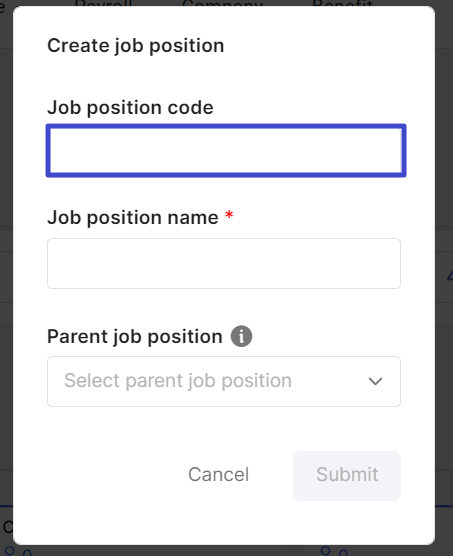Click the Cancel button
The width and height of the screenshot is (453, 556).
point(218,474)
